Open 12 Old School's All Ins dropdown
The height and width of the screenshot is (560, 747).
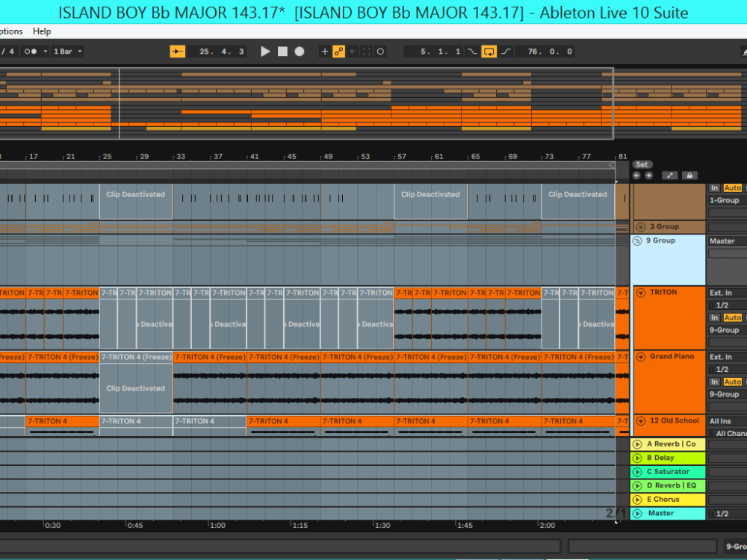click(x=727, y=421)
